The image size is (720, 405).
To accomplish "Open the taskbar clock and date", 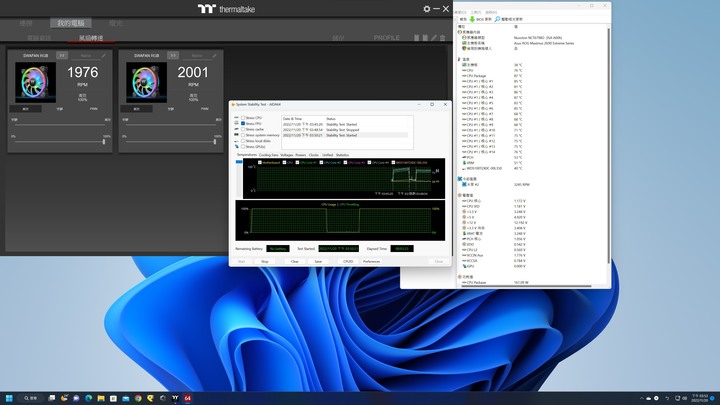I will (700, 398).
